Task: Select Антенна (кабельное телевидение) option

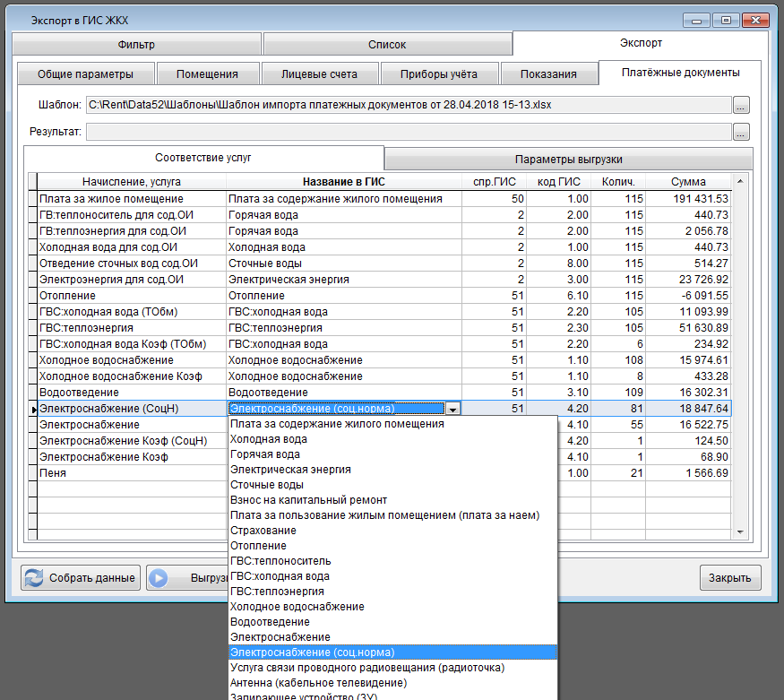Action: click(x=392, y=683)
